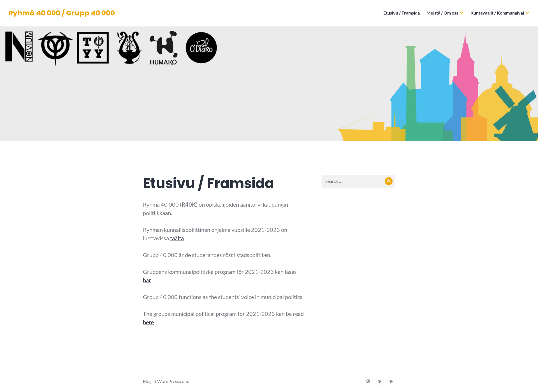This screenshot has height=392, width=538.
Task: Click the first footer social icon
Action: [368, 381]
